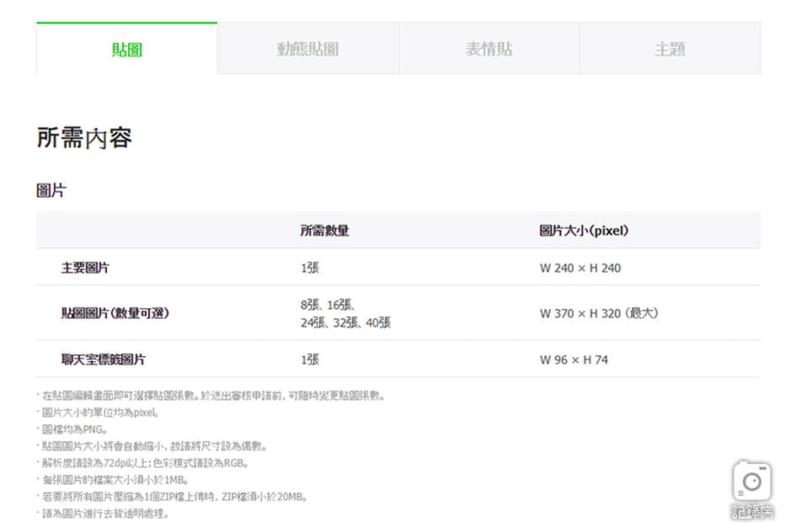The width and height of the screenshot is (786, 532).
Task: Open the 表情貼 tab
Action: [489, 49]
